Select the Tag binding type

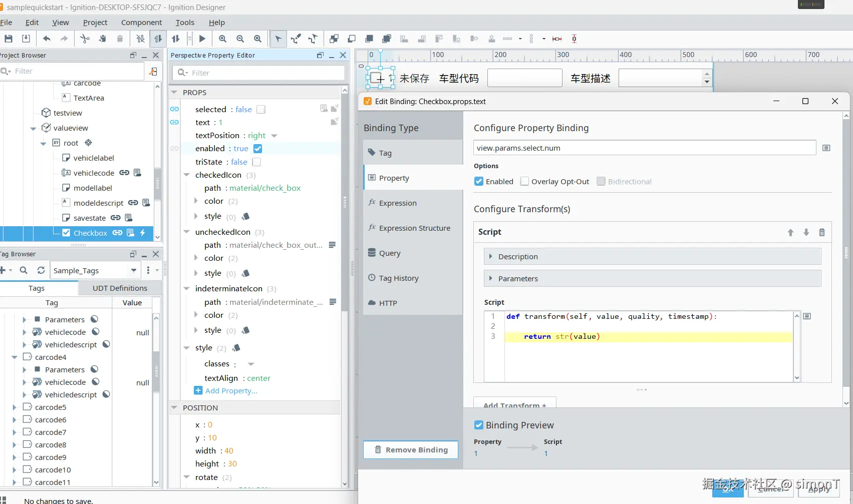(413, 153)
